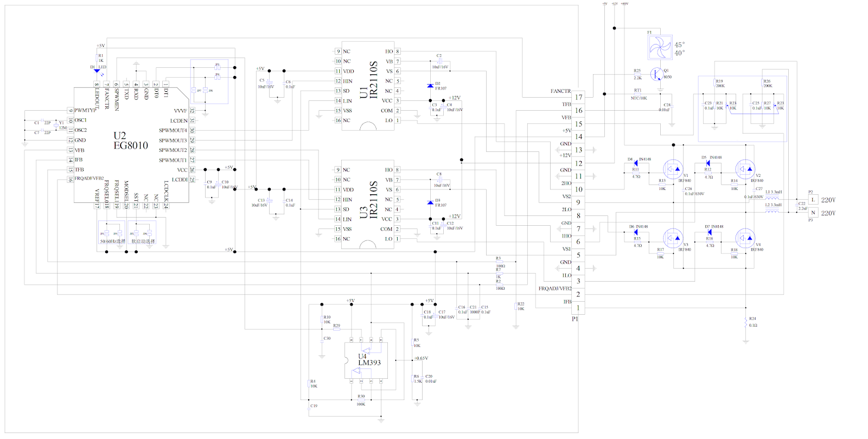Click the R30 100K resistor label
The height and width of the screenshot is (439, 868).
point(361,400)
